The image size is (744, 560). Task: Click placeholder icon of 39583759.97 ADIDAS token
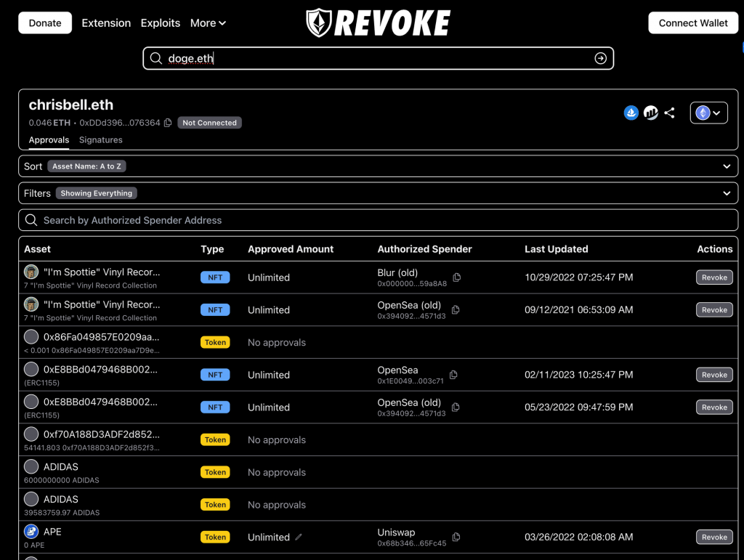(x=31, y=499)
